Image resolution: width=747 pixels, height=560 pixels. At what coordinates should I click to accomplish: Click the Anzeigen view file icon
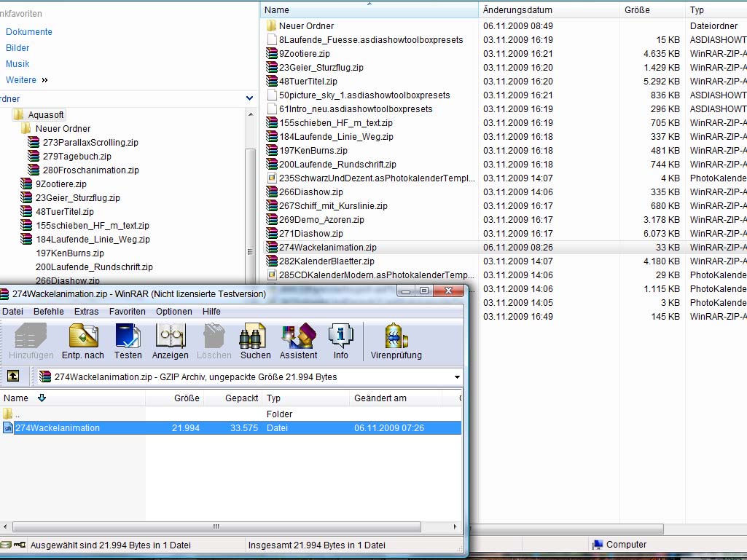coord(171,337)
